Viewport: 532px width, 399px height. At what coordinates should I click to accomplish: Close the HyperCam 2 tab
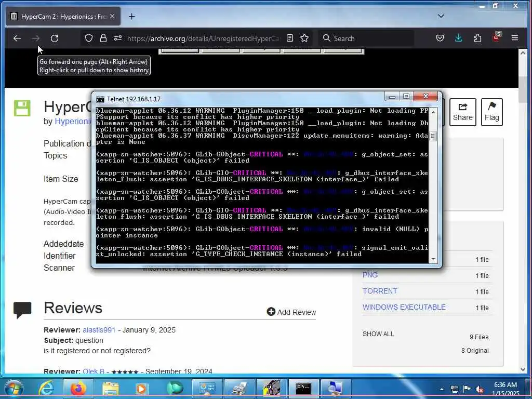(x=112, y=16)
